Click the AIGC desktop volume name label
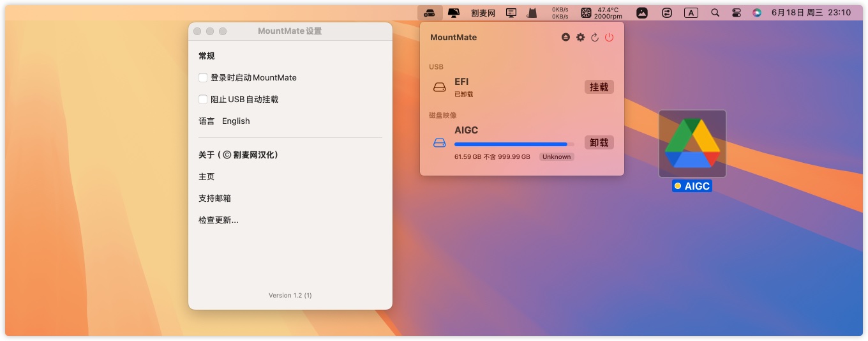This screenshot has height=341, width=868. (x=692, y=186)
